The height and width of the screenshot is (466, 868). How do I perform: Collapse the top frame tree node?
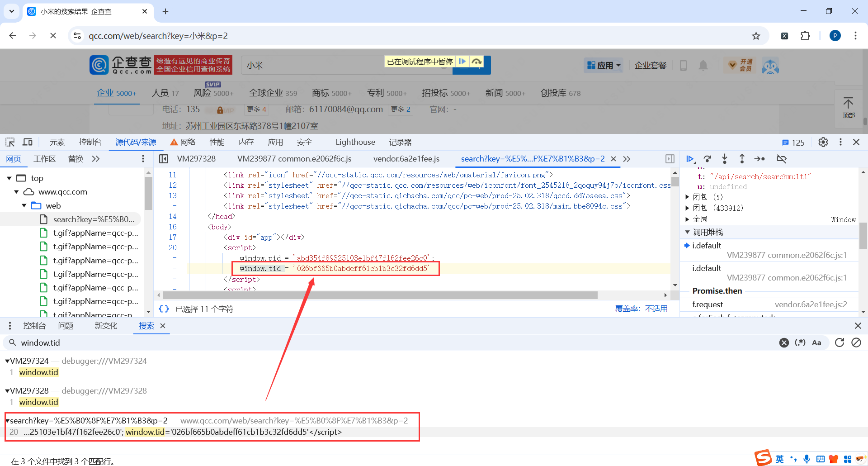click(9, 178)
